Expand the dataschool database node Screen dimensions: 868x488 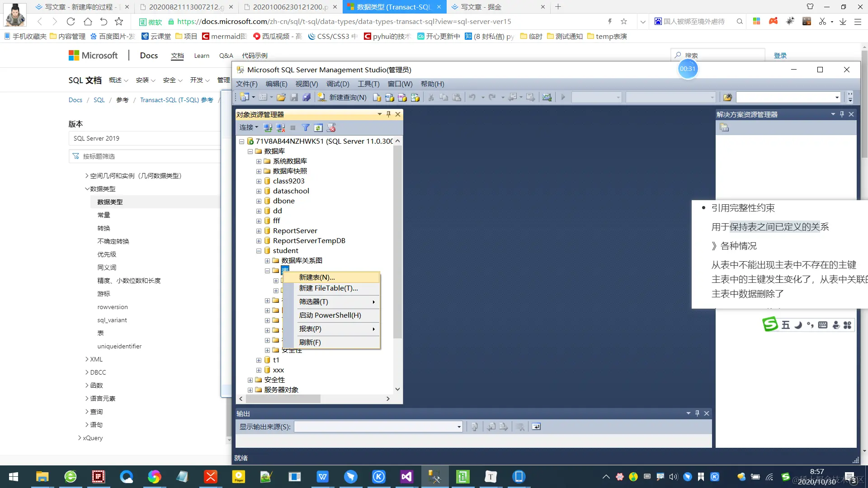259,191
